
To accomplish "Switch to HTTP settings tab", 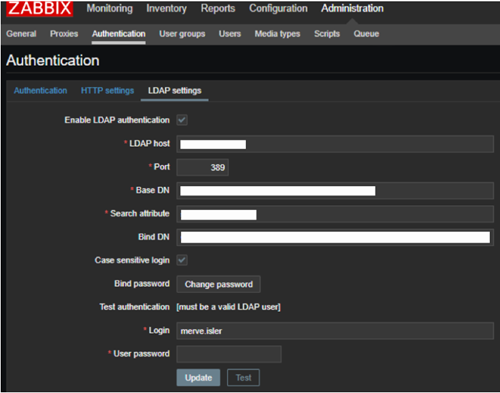I will (107, 91).
